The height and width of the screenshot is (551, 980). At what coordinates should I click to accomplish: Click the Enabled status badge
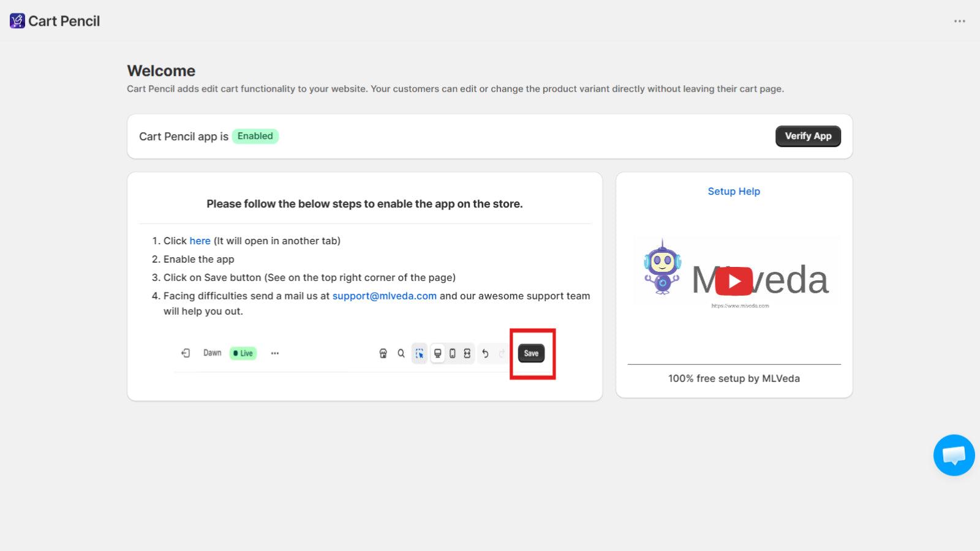click(255, 136)
